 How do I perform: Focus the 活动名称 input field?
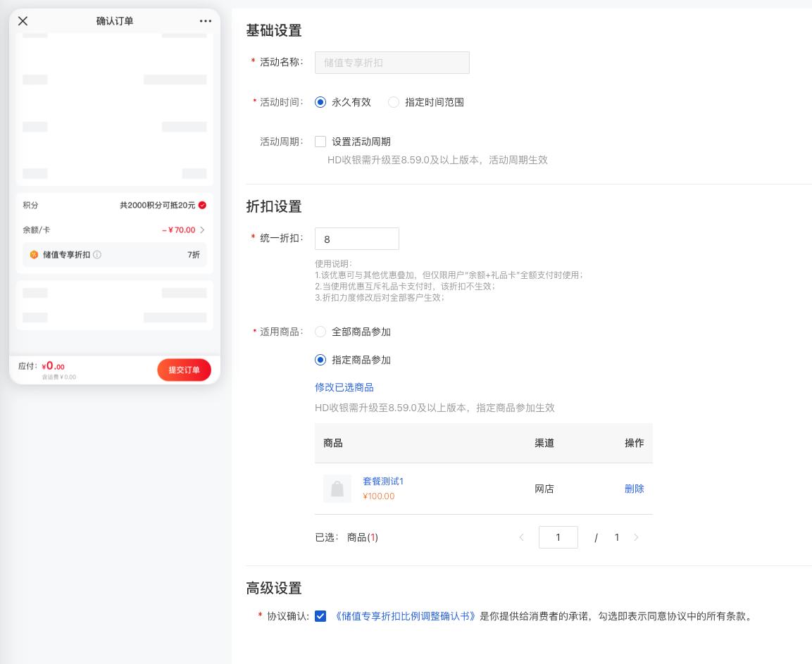[392, 63]
